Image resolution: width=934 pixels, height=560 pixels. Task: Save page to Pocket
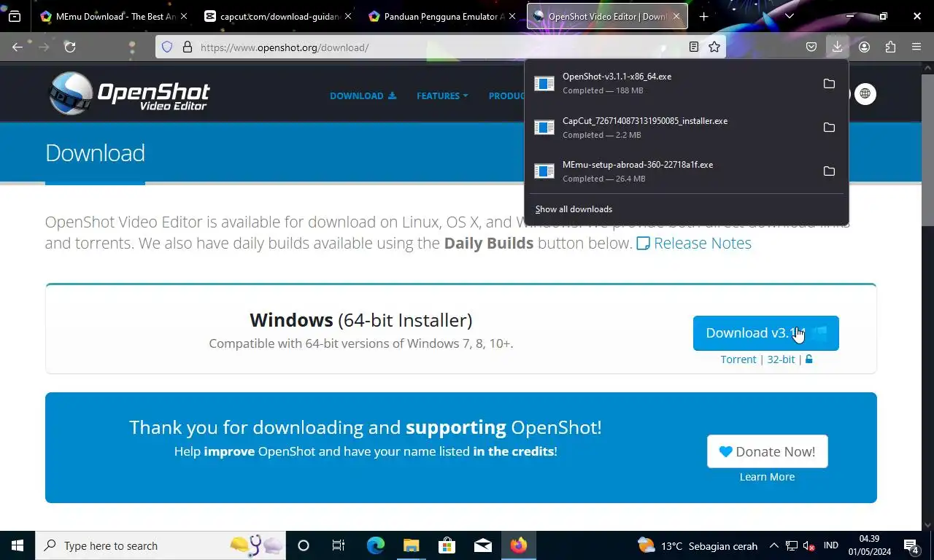pos(811,47)
